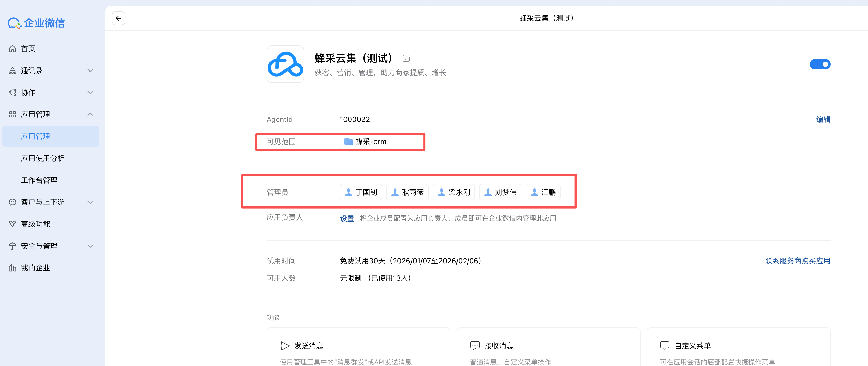Expand the 客户与上下游 section
Image resolution: width=868 pixels, height=366 pixels.
[x=90, y=202]
